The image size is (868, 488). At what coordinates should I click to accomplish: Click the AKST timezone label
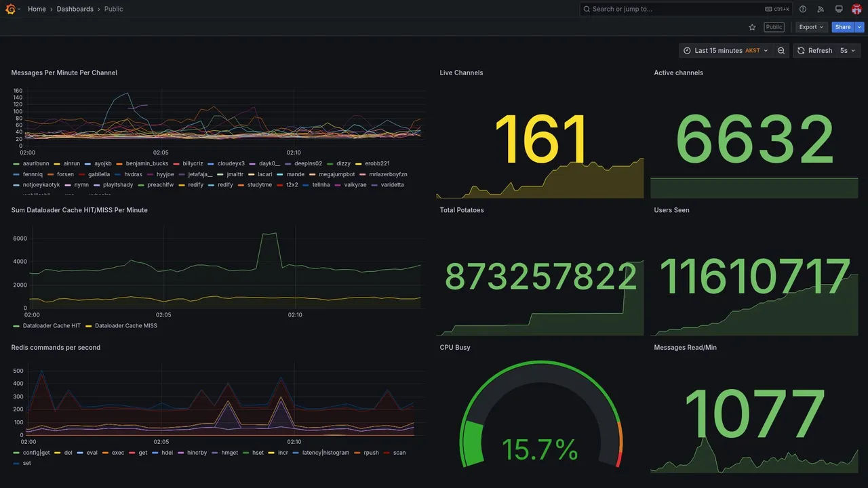pos(753,51)
